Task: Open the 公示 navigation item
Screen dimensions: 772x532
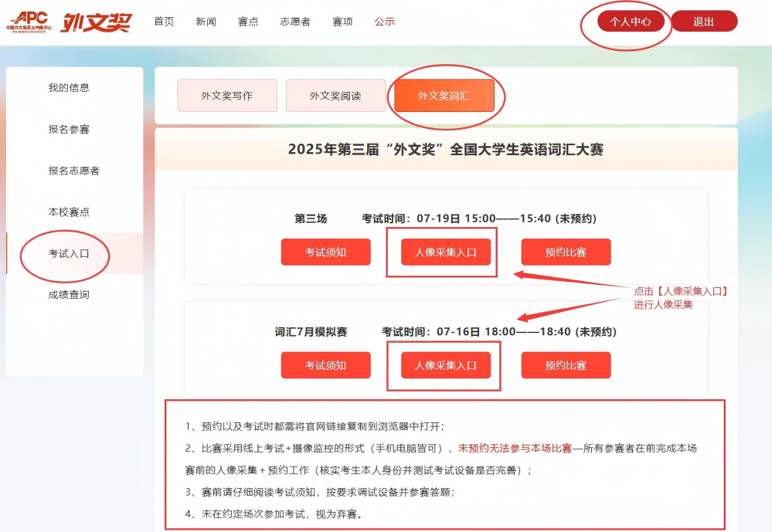Action: 385,22
